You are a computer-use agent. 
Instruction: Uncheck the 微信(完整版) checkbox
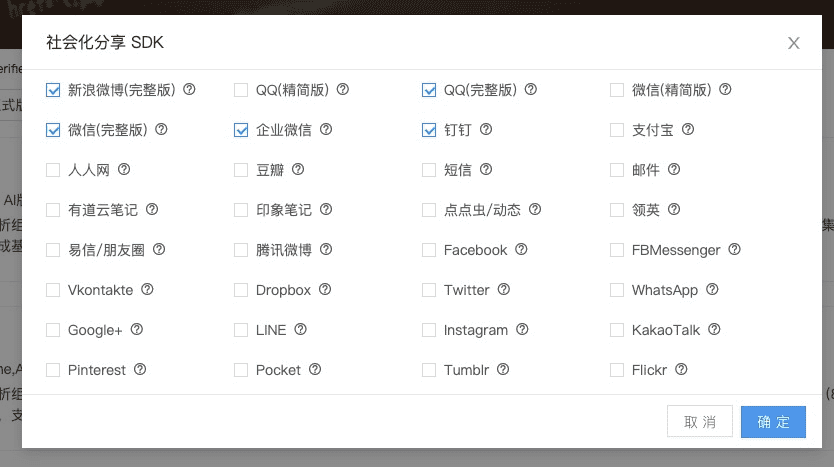coord(53,130)
